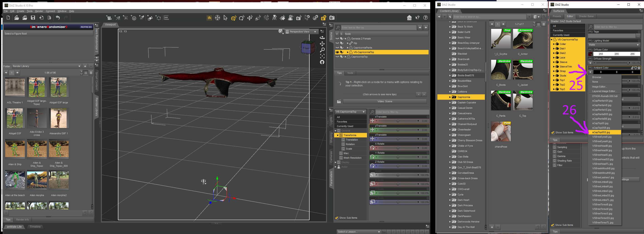
Task: Click the viewport Frame selection icon
Action: 322,56
